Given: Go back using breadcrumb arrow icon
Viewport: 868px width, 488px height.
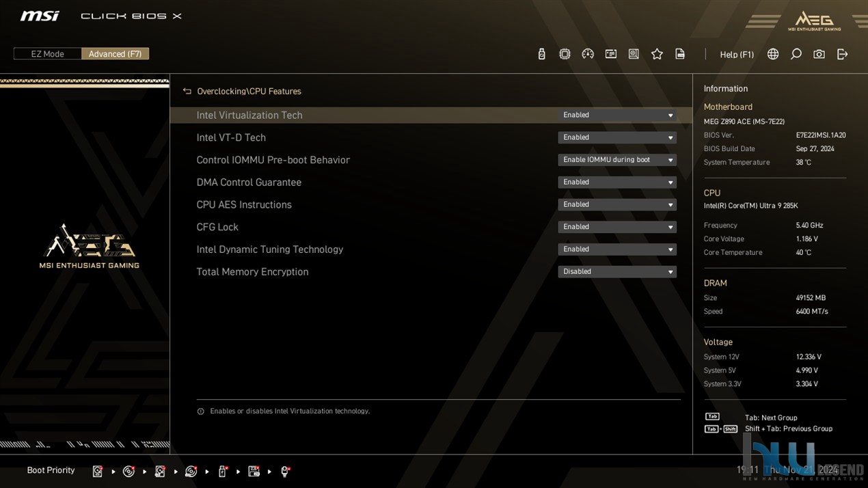Looking at the screenshot, I should pyautogui.click(x=187, y=91).
